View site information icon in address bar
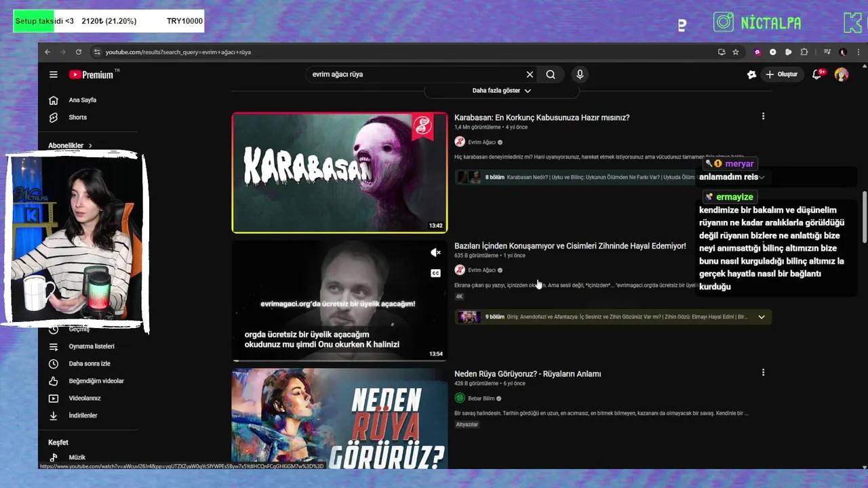868x488 pixels. [97, 52]
